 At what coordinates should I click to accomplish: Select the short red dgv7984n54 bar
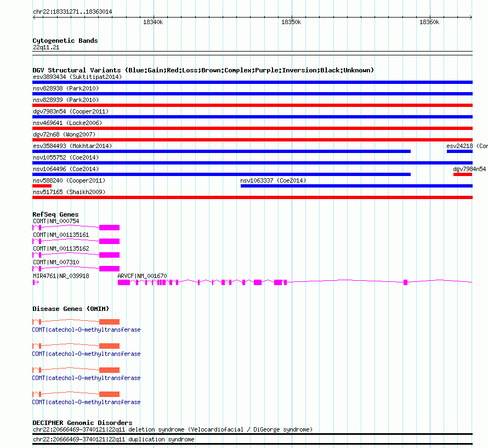[x=463, y=174]
